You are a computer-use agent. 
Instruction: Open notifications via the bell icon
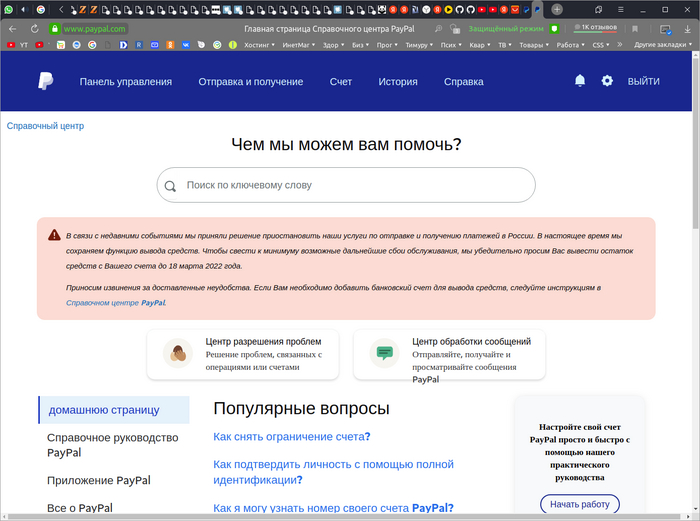[580, 81]
